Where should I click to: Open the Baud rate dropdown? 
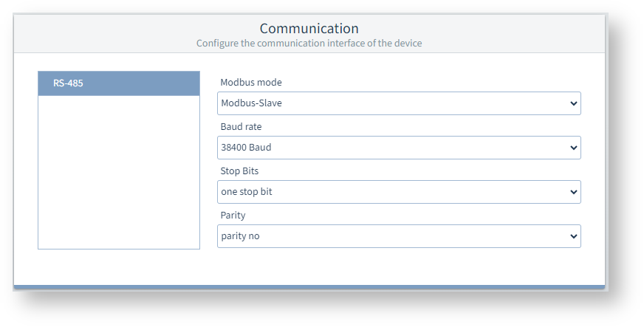[x=399, y=148]
